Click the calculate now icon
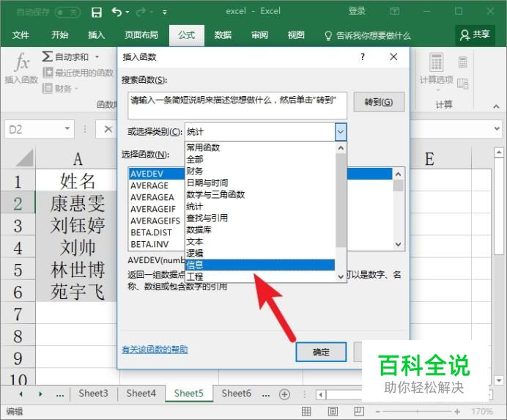Viewport: 507px width, 420px height. 463,62
